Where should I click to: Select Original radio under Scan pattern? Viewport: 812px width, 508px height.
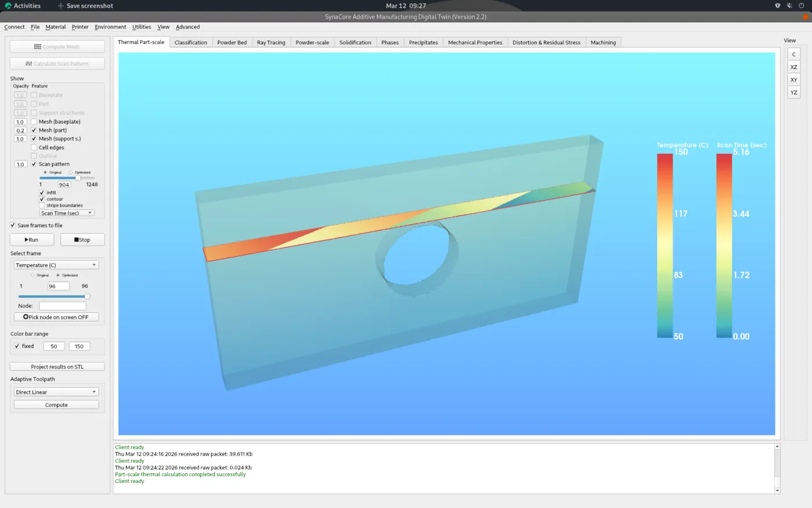pyautogui.click(x=45, y=172)
